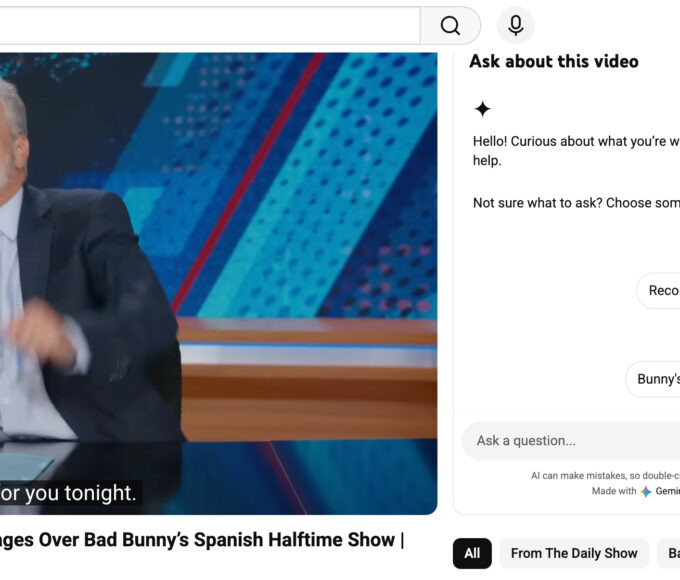680x580 pixels.
Task: Select the "All" filter chip
Action: tap(472, 553)
